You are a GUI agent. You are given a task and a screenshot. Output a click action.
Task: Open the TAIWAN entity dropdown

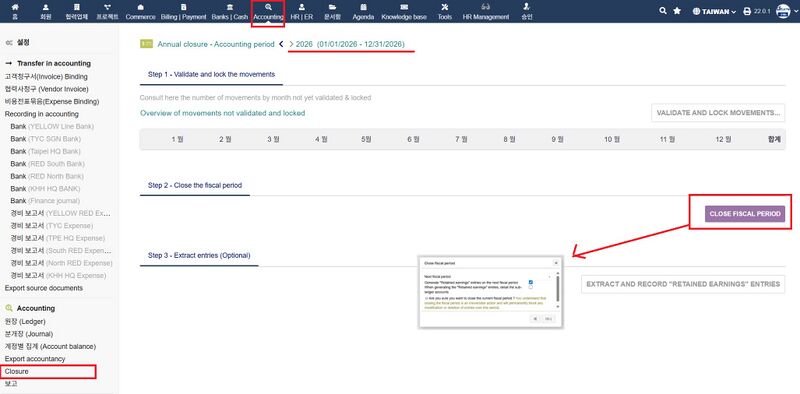pyautogui.click(x=714, y=11)
